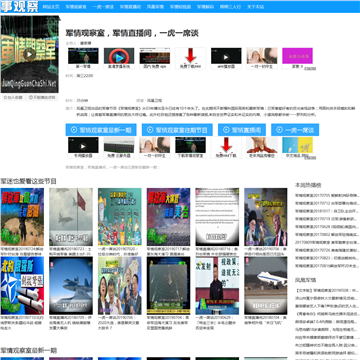The width and height of the screenshot is (360, 360).
Task: Open the red flag and fighter jet thumbnail
Action: (71, 217)
